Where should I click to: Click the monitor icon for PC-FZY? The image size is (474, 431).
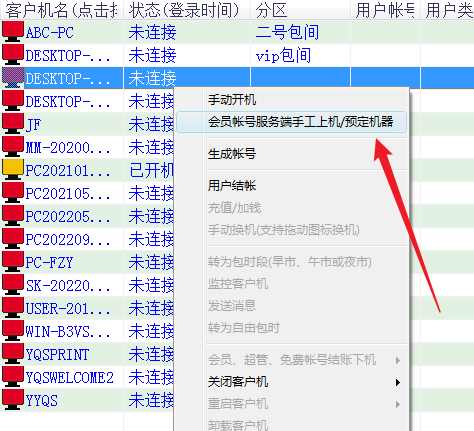(13, 262)
